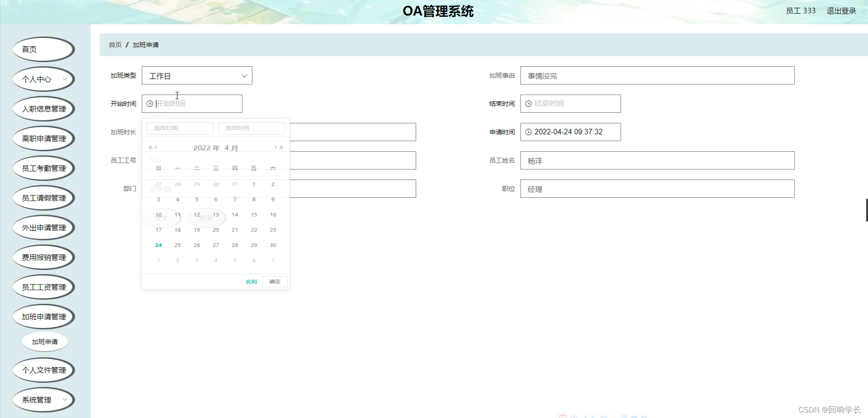Click 此刻 to pick current time

tap(251, 281)
